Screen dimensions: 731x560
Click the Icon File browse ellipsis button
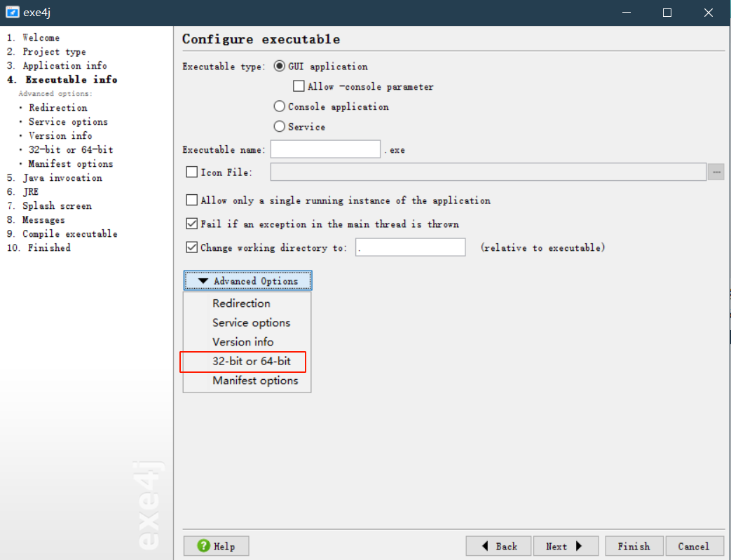(x=716, y=172)
